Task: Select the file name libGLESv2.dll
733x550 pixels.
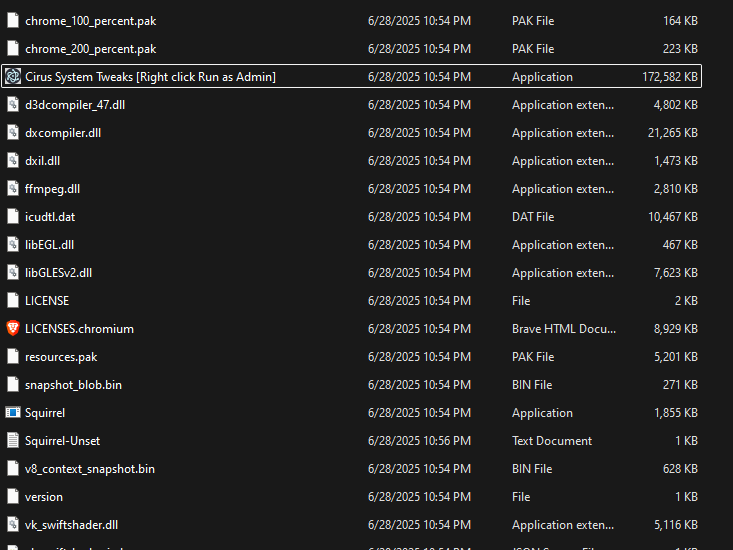Action: coord(58,273)
